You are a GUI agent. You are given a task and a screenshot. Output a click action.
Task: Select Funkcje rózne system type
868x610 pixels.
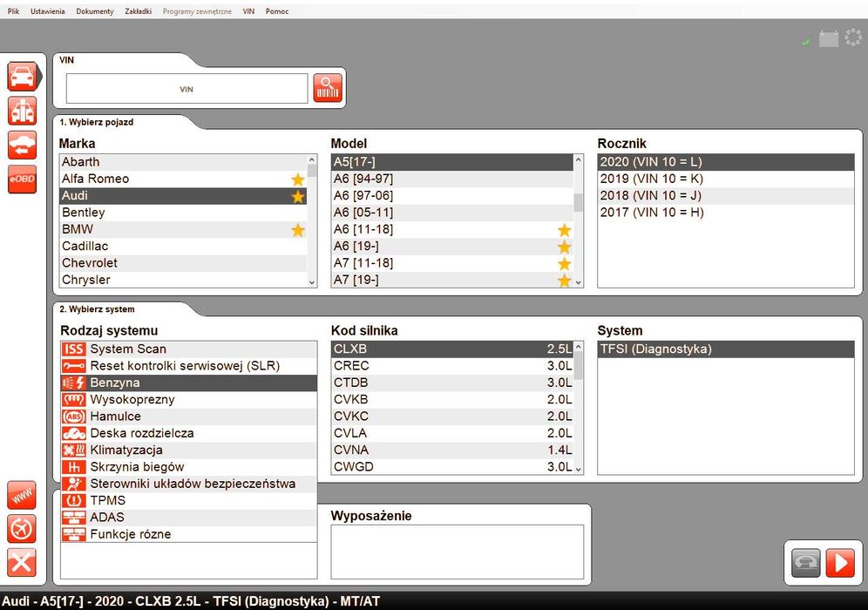[x=189, y=534]
